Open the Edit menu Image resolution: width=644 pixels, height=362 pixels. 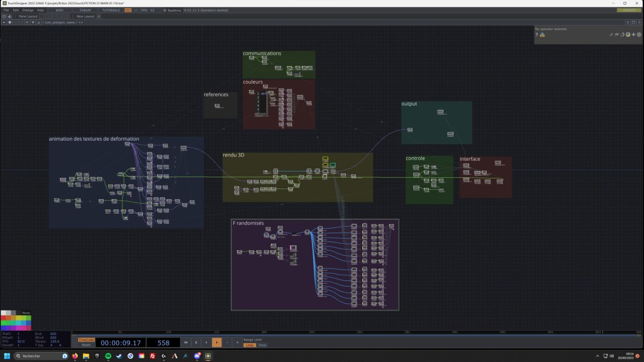point(16,10)
